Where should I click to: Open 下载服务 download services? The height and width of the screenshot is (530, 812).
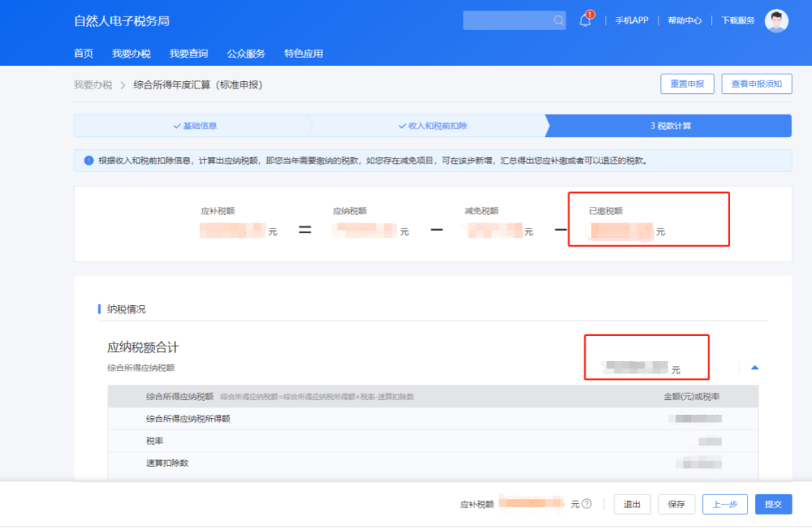[x=737, y=20]
